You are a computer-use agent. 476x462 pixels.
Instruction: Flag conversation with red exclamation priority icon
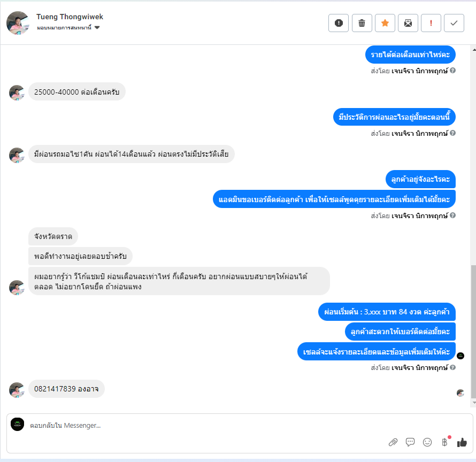coord(431,23)
